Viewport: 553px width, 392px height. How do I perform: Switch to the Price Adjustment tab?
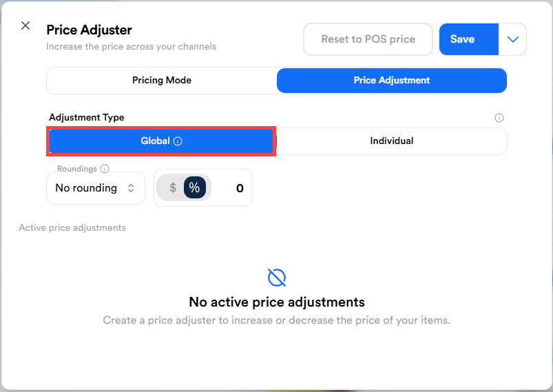coord(391,81)
